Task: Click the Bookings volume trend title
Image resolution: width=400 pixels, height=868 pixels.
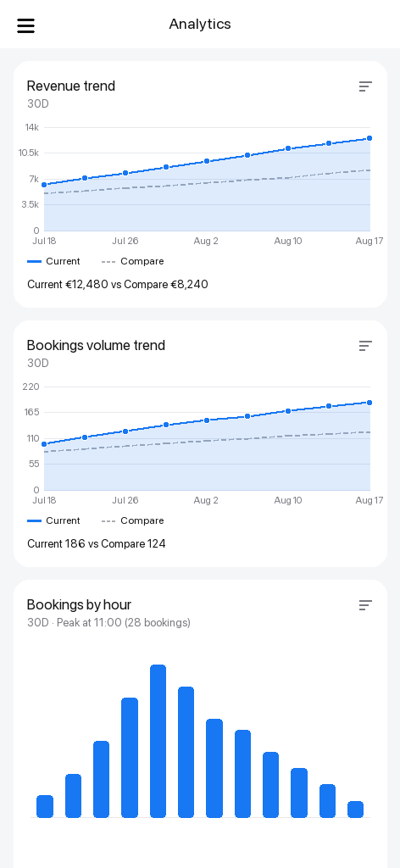Action: pos(96,346)
